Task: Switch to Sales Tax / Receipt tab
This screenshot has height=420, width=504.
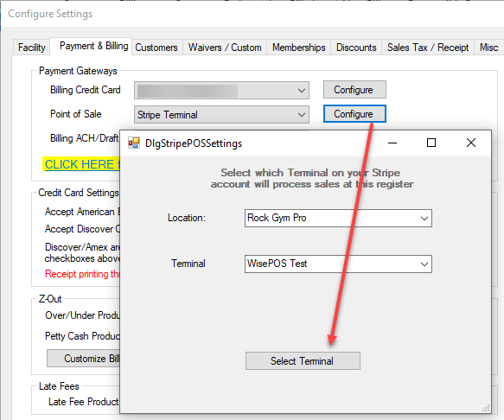Action: click(x=428, y=48)
